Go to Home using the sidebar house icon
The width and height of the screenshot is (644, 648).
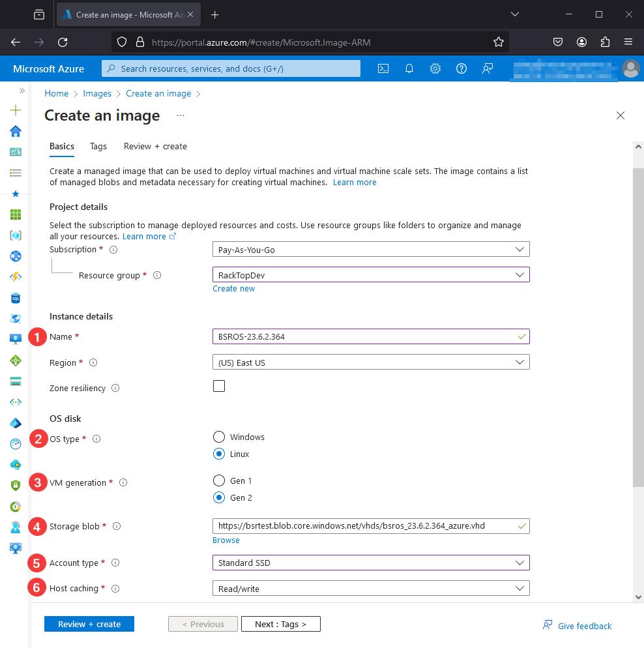14,131
